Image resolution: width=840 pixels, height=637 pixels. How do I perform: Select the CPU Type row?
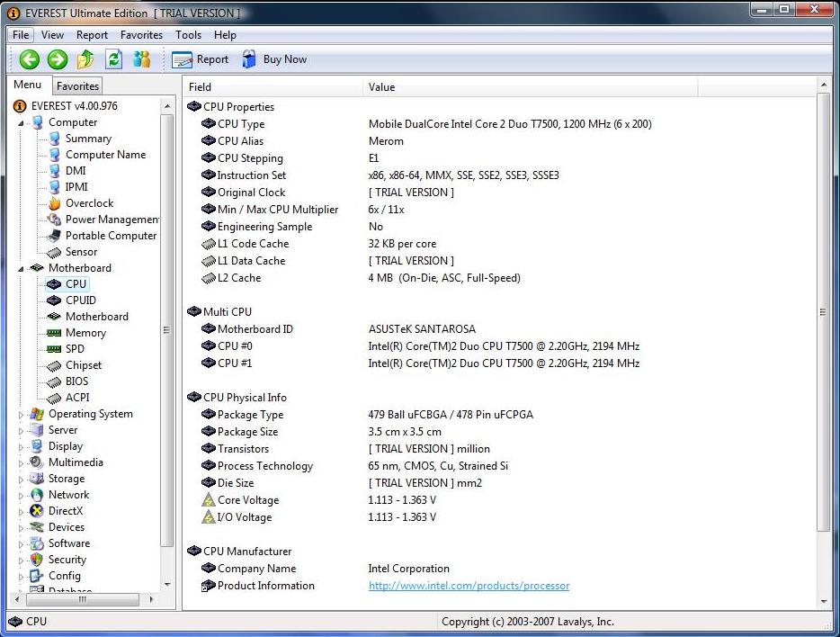pyautogui.click(x=426, y=124)
